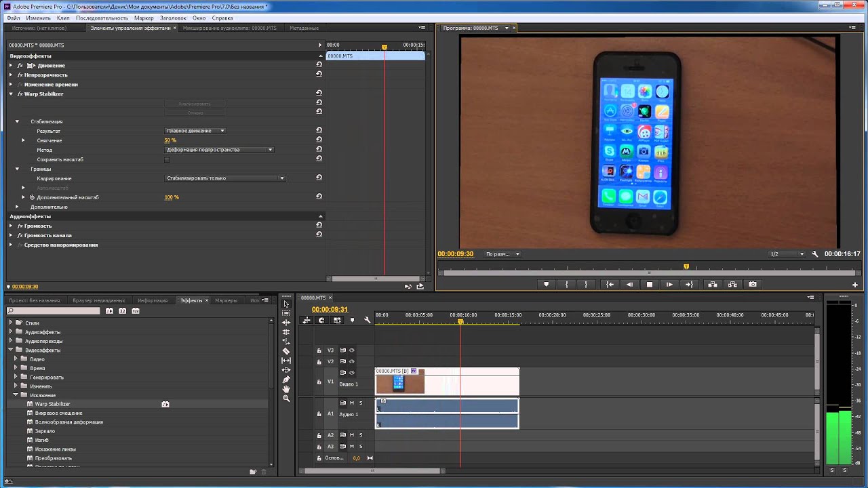Click the effects search field
The width and height of the screenshot is (868, 488).
pyautogui.click(x=54, y=311)
